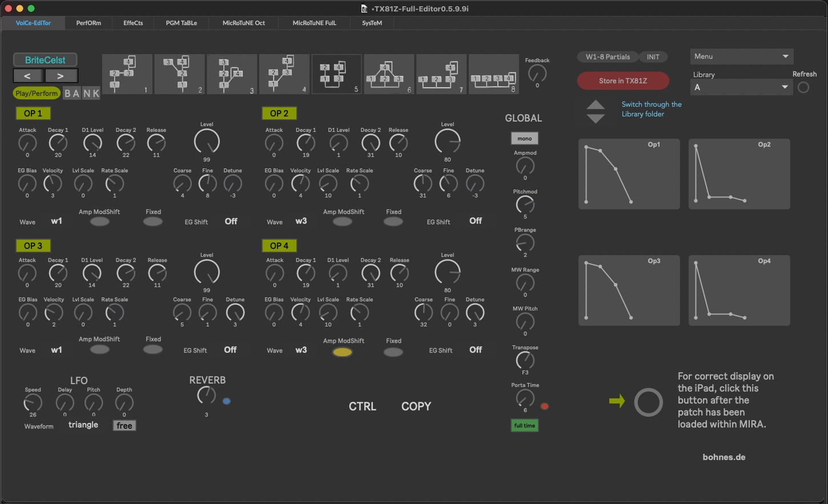Click the Store in TX81Z button
Screen dimensions: 828x504
coord(623,81)
